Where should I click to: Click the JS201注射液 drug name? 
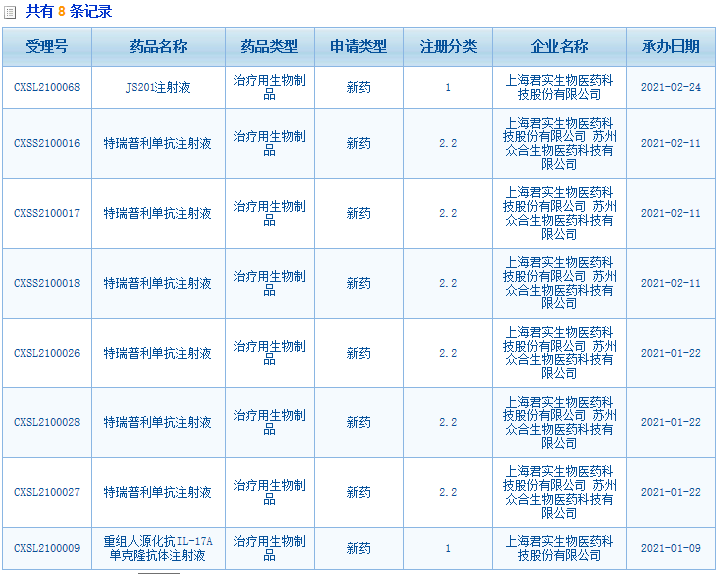point(158,88)
